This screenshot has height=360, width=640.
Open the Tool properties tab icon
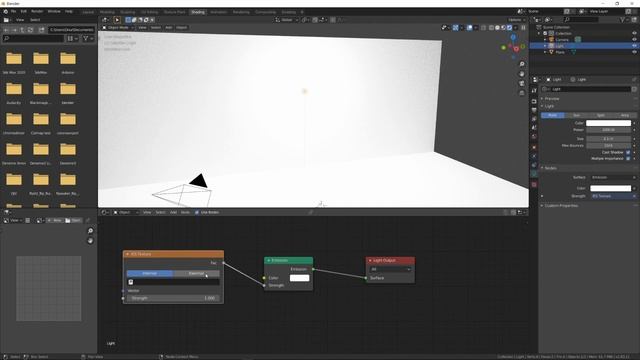click(534, 91)
